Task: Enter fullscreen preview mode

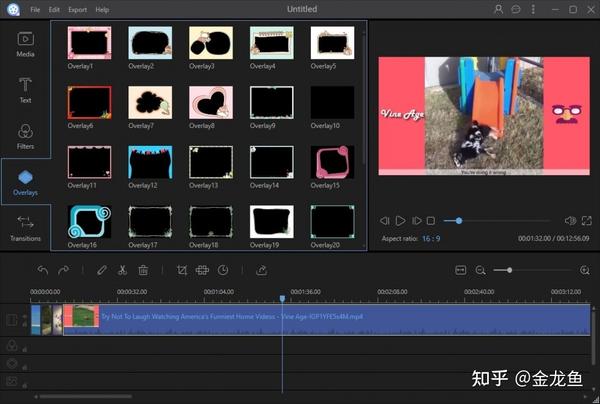Action: pyautogui.click(x=587, y=220)
